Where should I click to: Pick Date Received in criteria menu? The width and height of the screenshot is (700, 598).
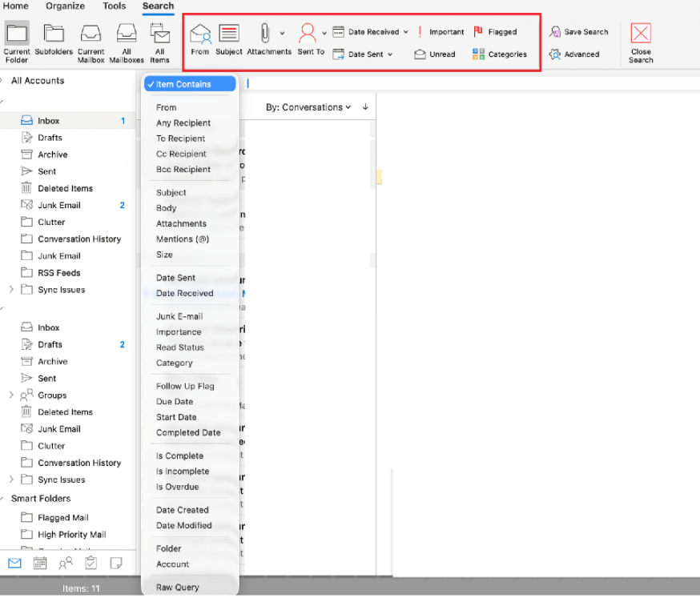click(x=185, y=294)
